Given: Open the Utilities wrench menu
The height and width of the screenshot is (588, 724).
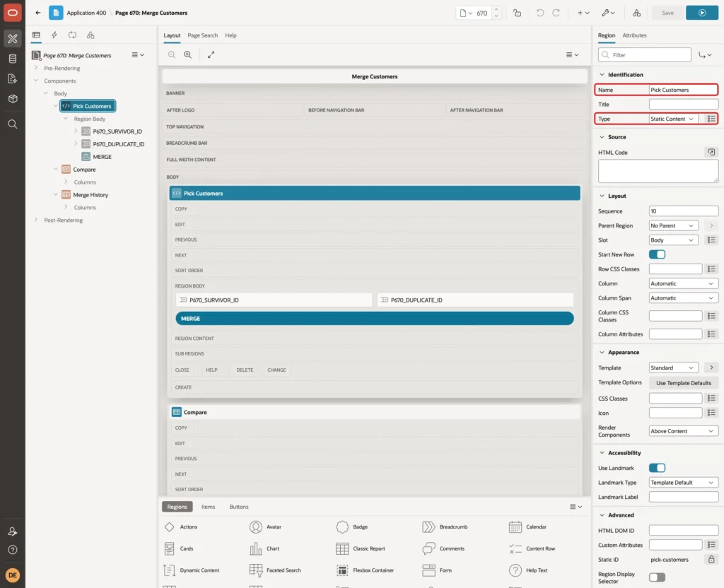Looking at the screenshot, I should [x=607, y=13].
